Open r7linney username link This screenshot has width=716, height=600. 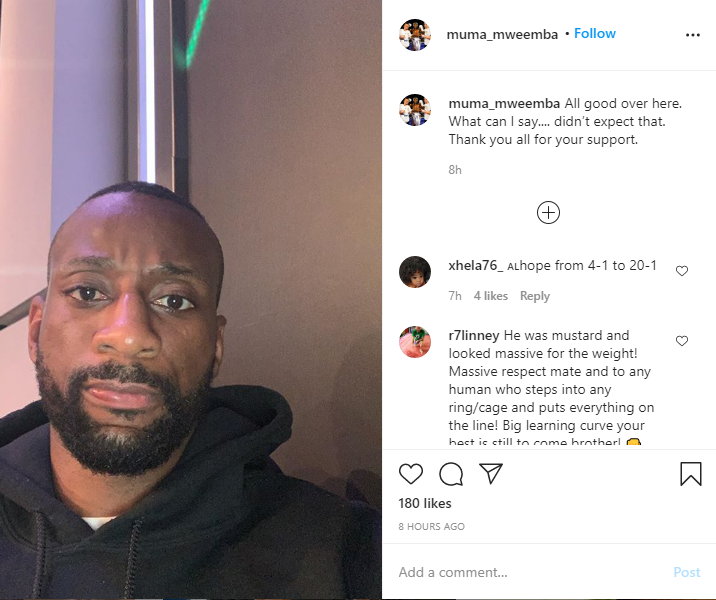click(474, 335)
